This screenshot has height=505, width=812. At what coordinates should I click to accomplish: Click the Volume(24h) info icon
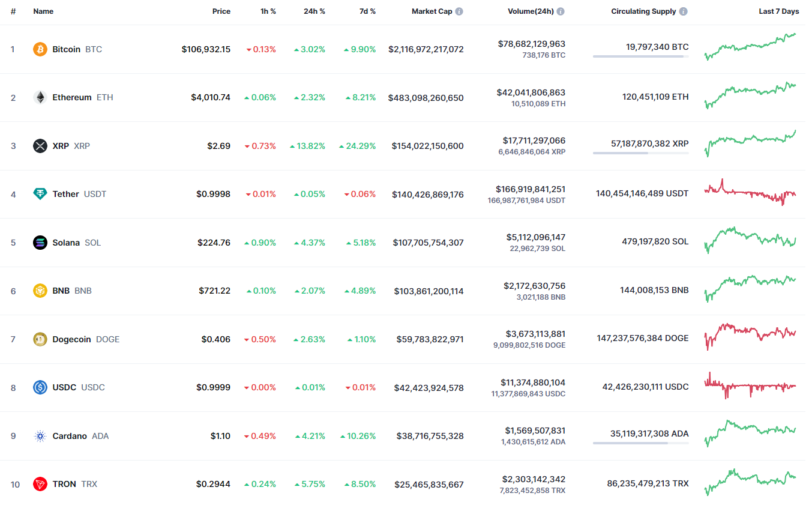coord(561,11)
